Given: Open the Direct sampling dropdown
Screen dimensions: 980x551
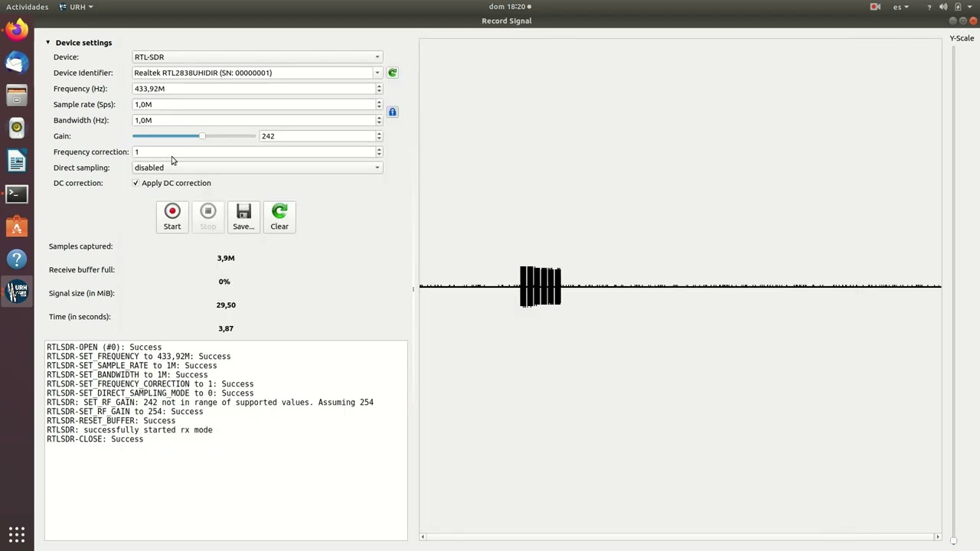Looking at the screenshot, I should click(257, 168).
